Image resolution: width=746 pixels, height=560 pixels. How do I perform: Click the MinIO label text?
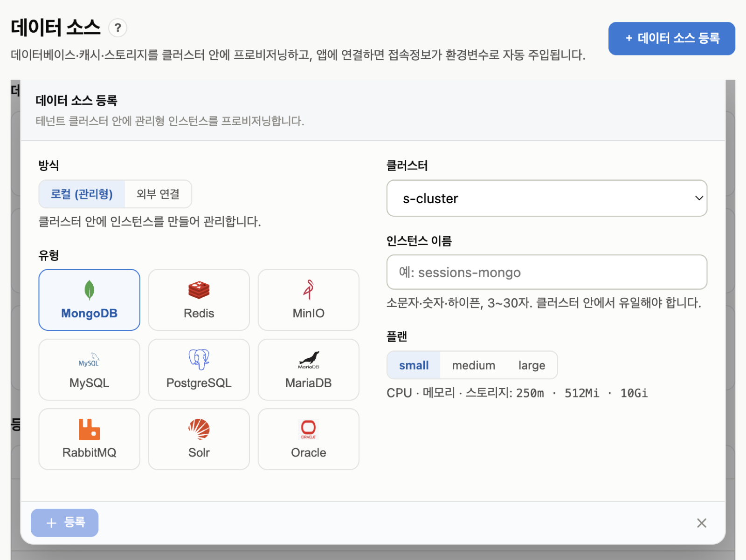point(309,314)
